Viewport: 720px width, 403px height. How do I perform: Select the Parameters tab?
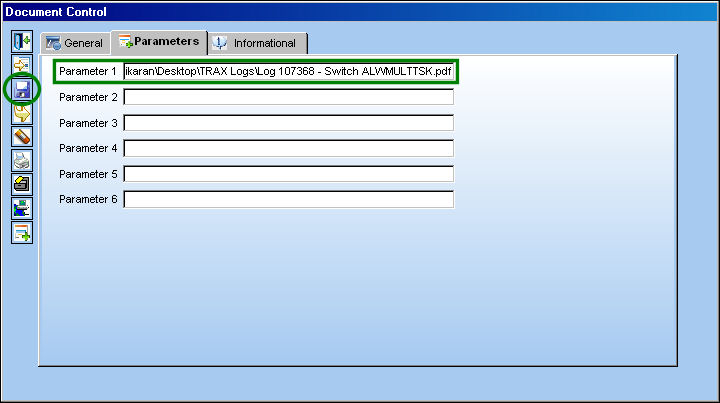click(159, 42)
